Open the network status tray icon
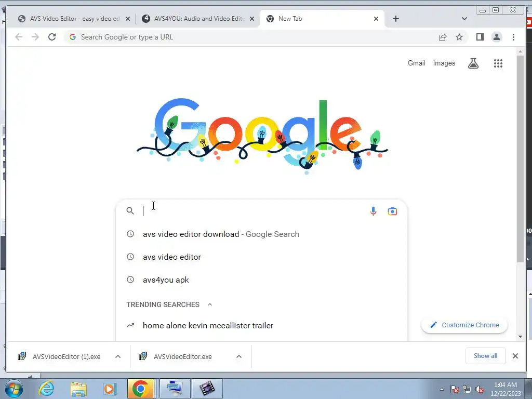Viewport: 532px width, 399px height. [x=467, y=390]
